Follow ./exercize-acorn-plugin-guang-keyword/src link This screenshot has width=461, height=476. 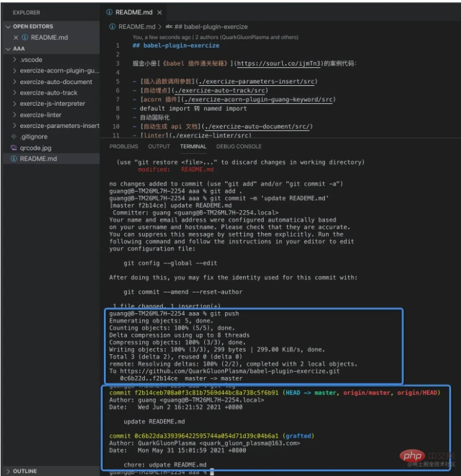(258, 100)
